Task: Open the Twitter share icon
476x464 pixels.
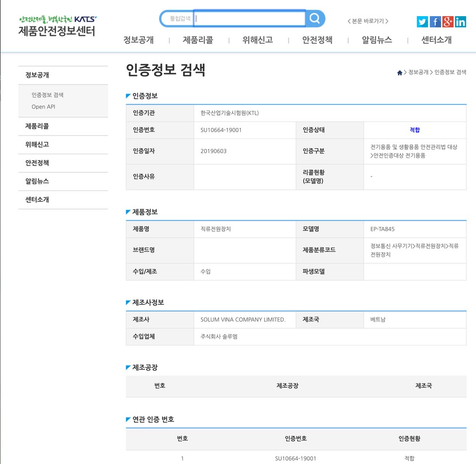Action: coord(422,22)
